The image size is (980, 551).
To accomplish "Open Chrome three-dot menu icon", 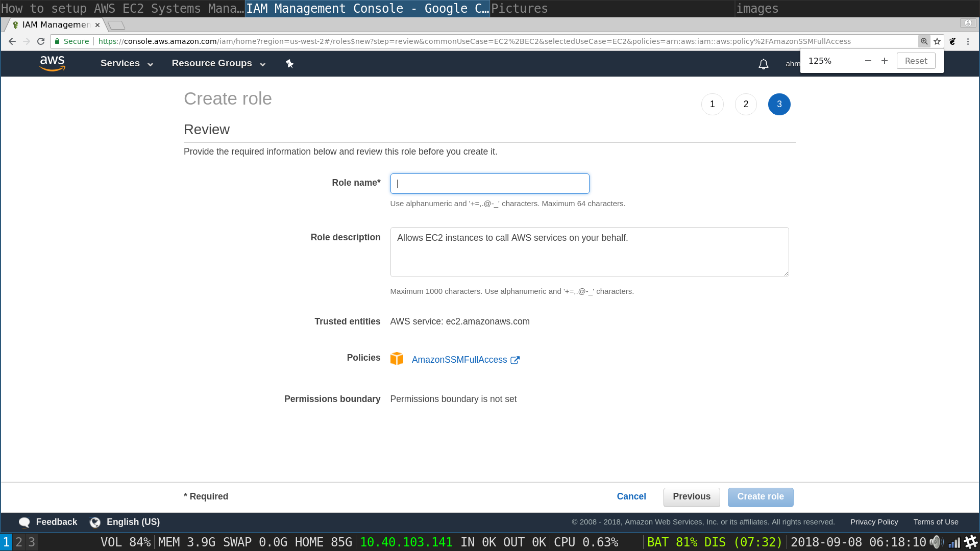I will 968,41.
